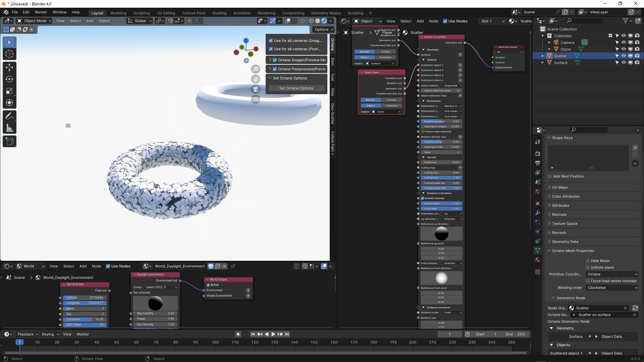Switch to the Shading workspace tab
Image resolution: width=644 pixels, height=362 pixels.
tap(219, 13)
